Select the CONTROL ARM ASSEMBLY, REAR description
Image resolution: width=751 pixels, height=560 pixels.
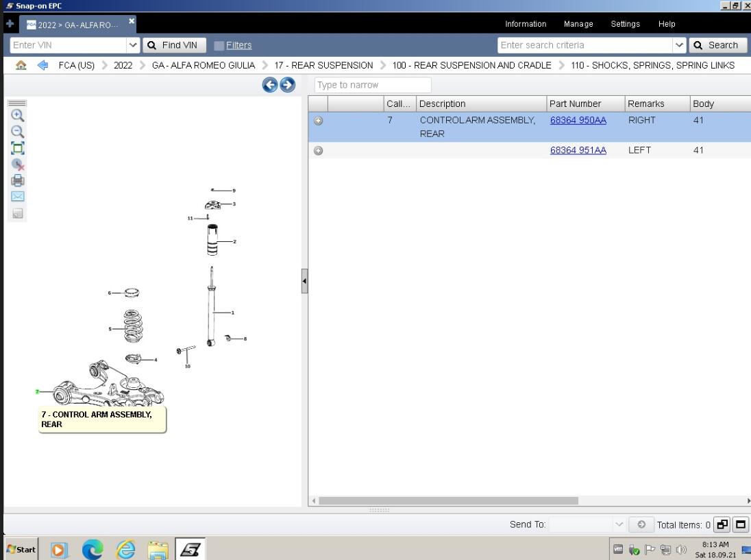(477, 127)
